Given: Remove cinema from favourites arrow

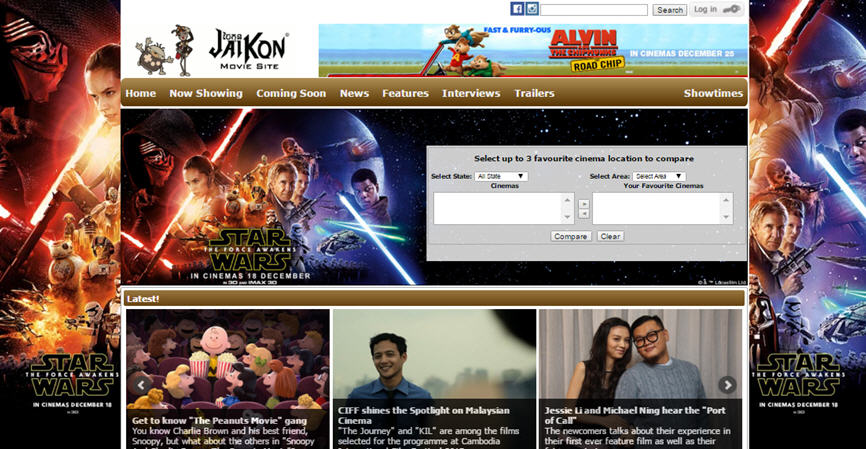Looking at the screenshot, I should pyautogui.click(x=584, y=214).
